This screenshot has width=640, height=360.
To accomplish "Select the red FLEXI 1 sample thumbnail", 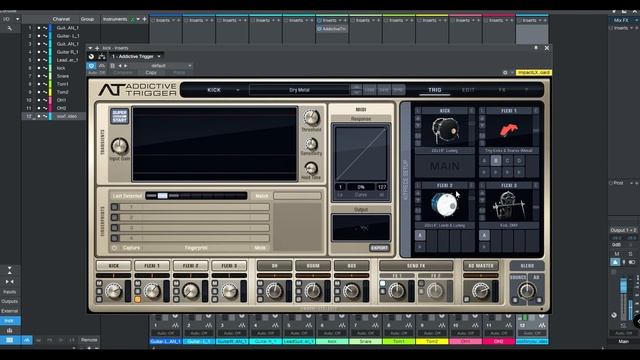I will coord(509,131).
